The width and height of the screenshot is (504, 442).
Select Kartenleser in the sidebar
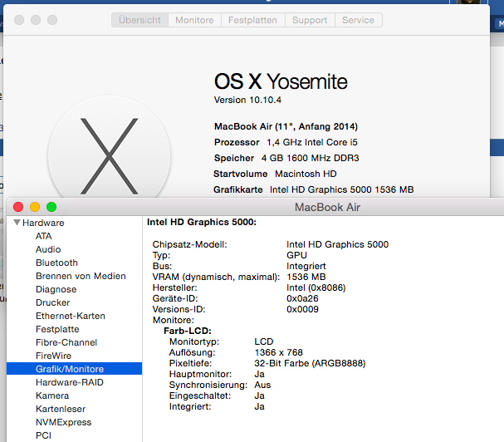[61, 409]
